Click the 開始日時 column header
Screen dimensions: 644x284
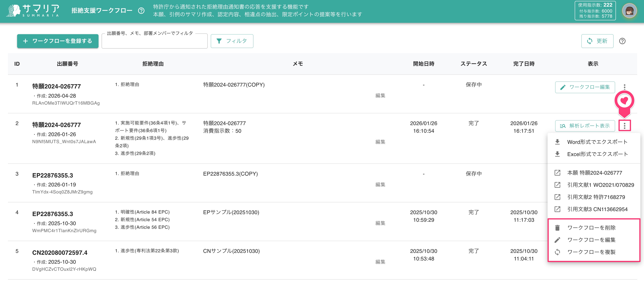[x=424, y=64]
